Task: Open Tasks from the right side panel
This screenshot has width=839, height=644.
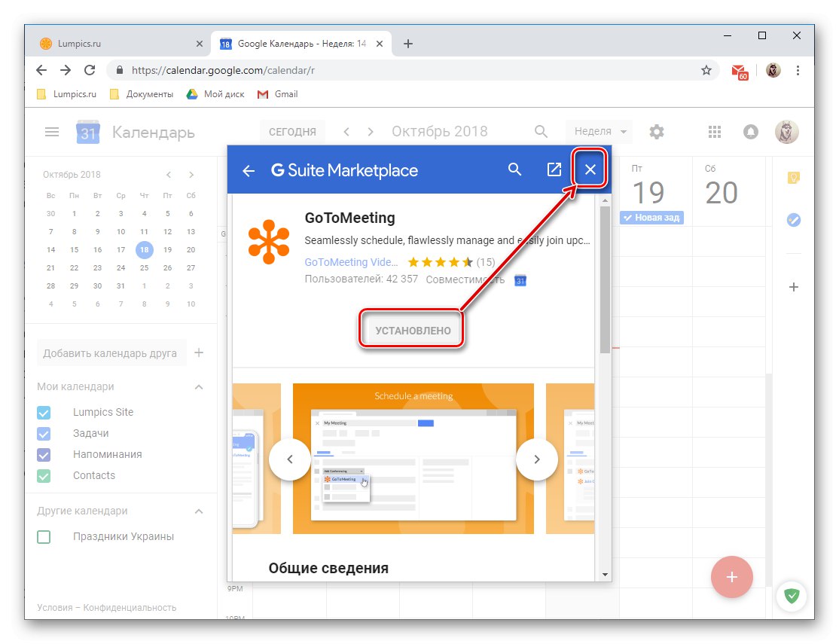Action: pyautogui.click(x=793, y=220)
